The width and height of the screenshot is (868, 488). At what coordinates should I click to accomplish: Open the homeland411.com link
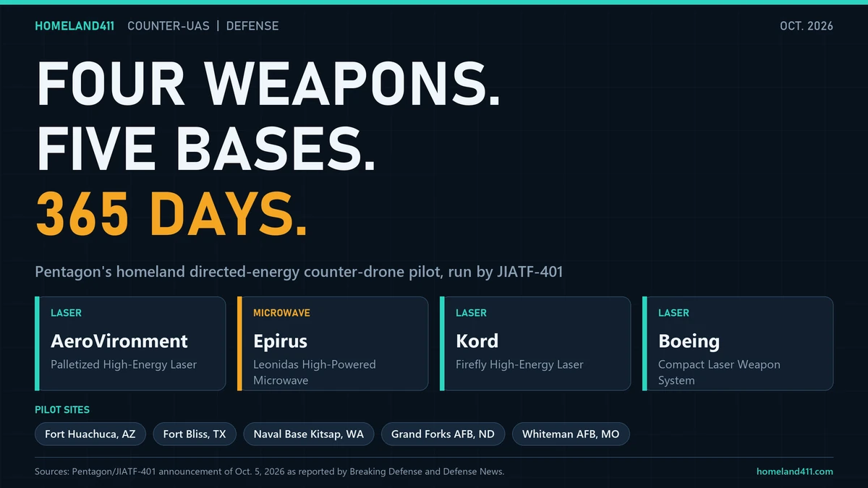795,472
